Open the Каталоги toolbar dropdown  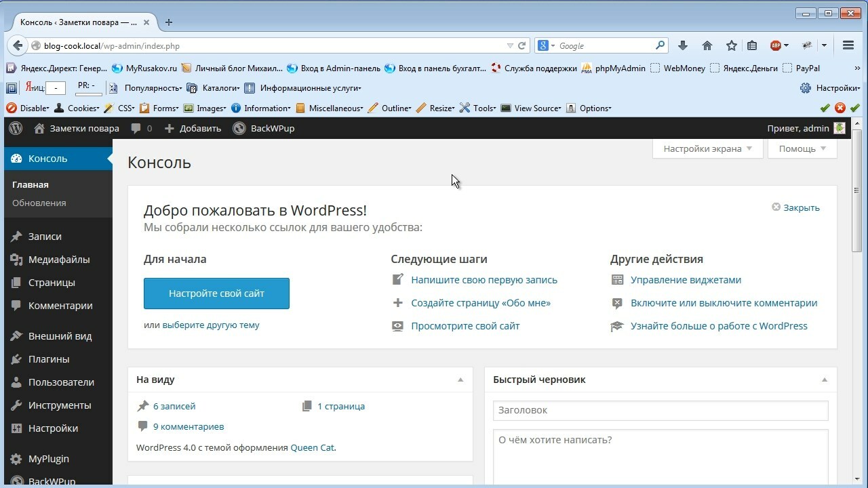(x=213, y=88)
